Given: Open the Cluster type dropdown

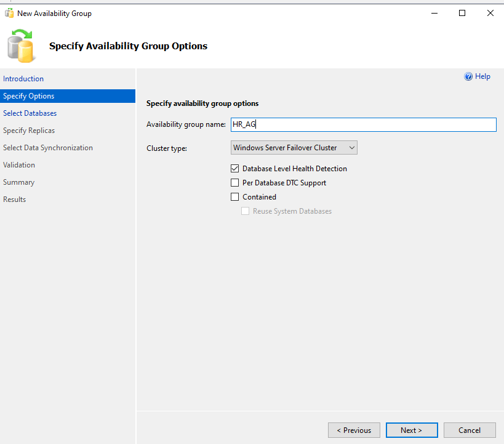Looking at the screenshot, I should pos(294,148).
